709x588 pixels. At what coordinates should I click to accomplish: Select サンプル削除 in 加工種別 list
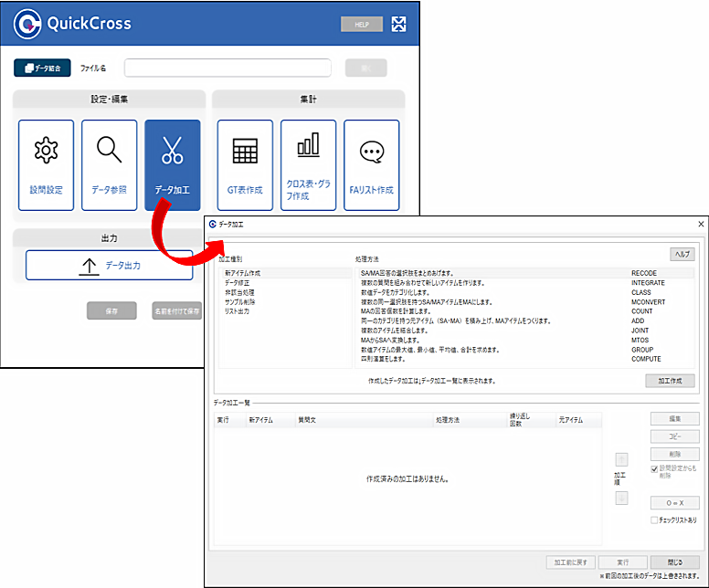click(241, 301)
